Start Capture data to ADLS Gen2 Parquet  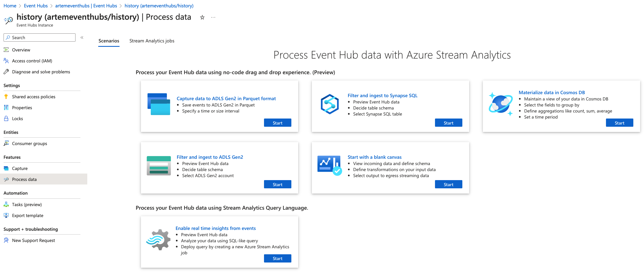coord(277,123)
